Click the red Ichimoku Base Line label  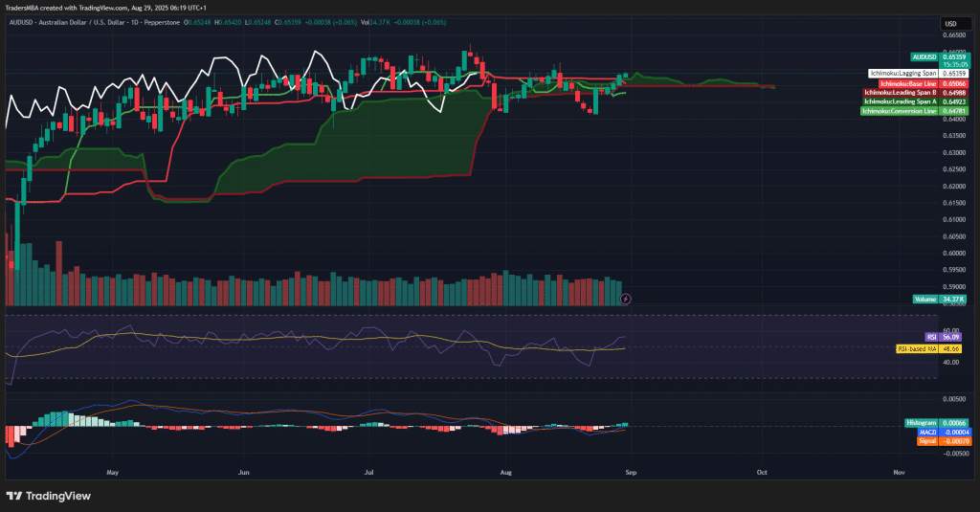click(901, 84)
